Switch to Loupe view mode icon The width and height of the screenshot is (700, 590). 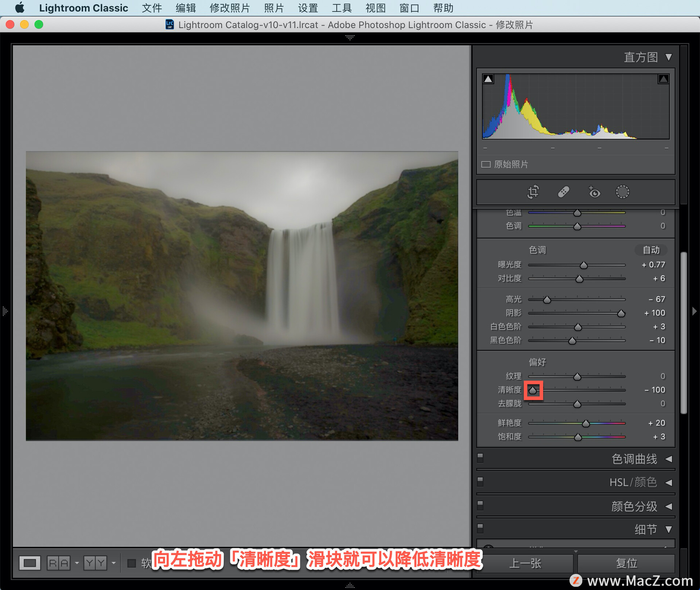(30, 563)
